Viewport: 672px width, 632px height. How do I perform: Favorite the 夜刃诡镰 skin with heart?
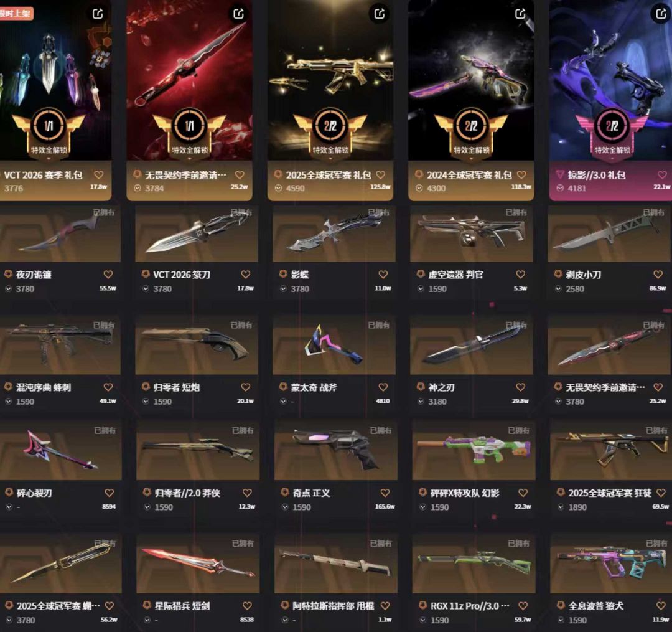(108, 275)
